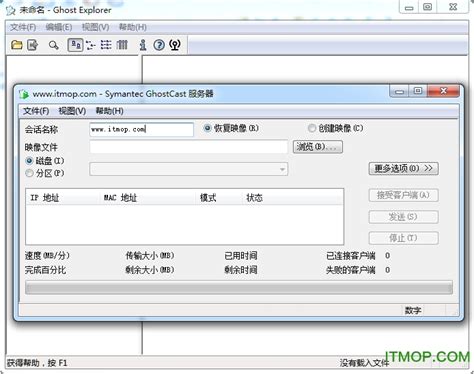Click the 会话名称 session name input field
The height and width of the screenshot is (374, 474).
point(141,129)
